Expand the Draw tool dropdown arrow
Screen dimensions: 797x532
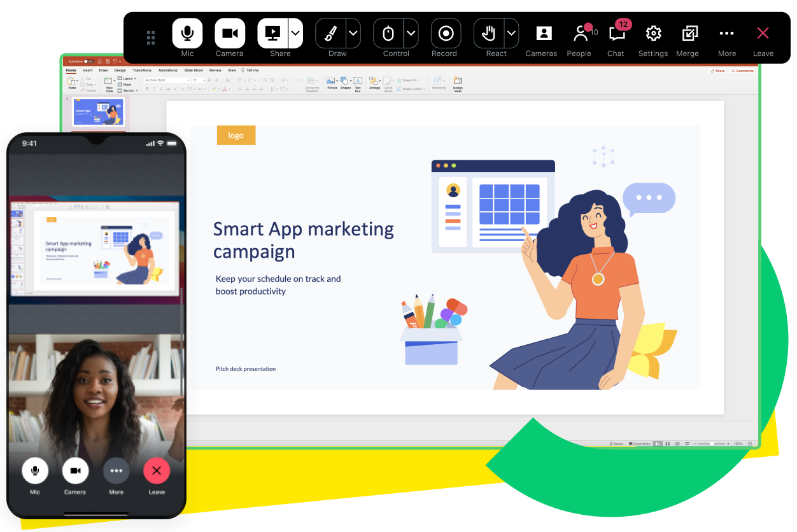coord(353,34)
